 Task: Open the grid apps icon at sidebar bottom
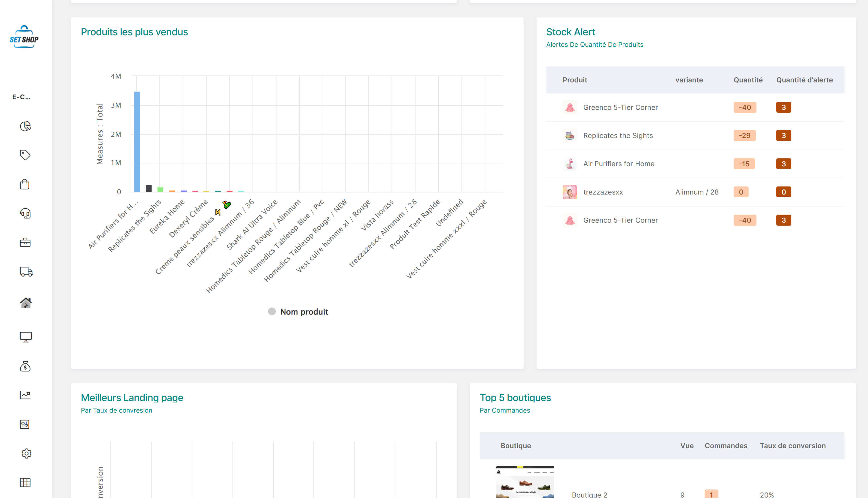click(x=25, y=483)
